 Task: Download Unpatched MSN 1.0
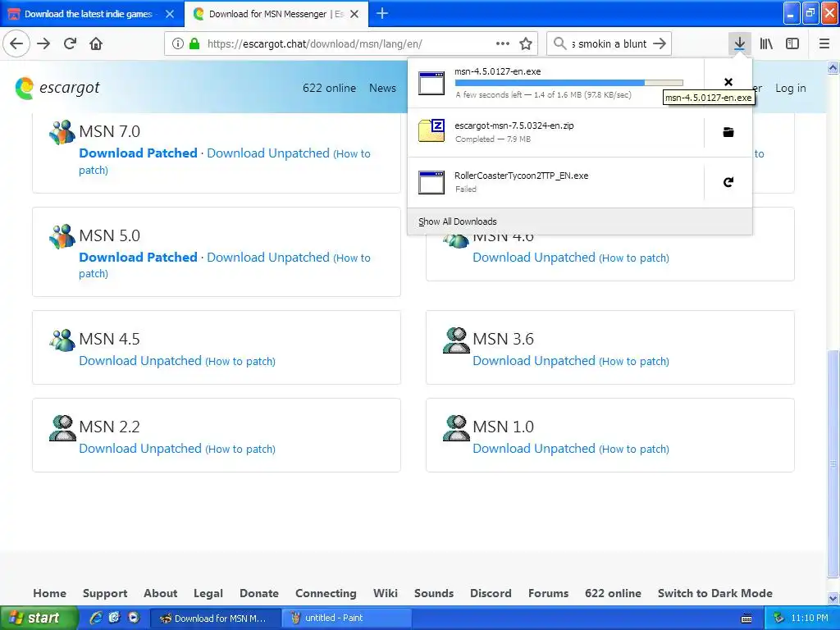534,449
